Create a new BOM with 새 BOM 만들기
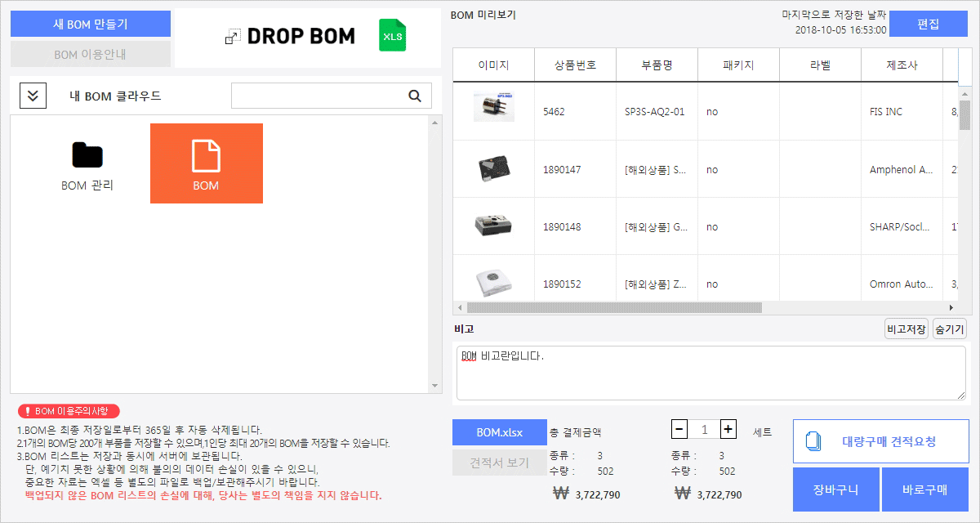Screen dimensions: 980x523 [x=90, y=25]
